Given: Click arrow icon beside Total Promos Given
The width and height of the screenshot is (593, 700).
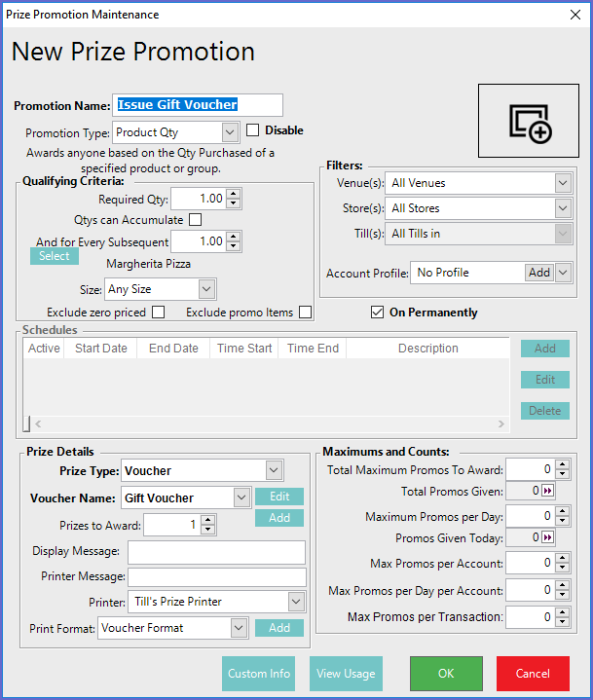Looking at the screenshot, I should click(x=547, y=492).
